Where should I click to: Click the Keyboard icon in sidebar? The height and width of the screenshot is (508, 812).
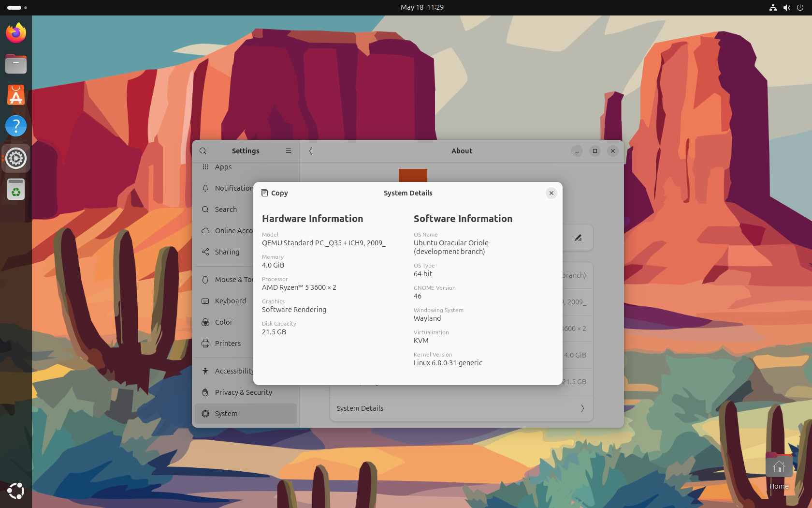click(205, 301)
